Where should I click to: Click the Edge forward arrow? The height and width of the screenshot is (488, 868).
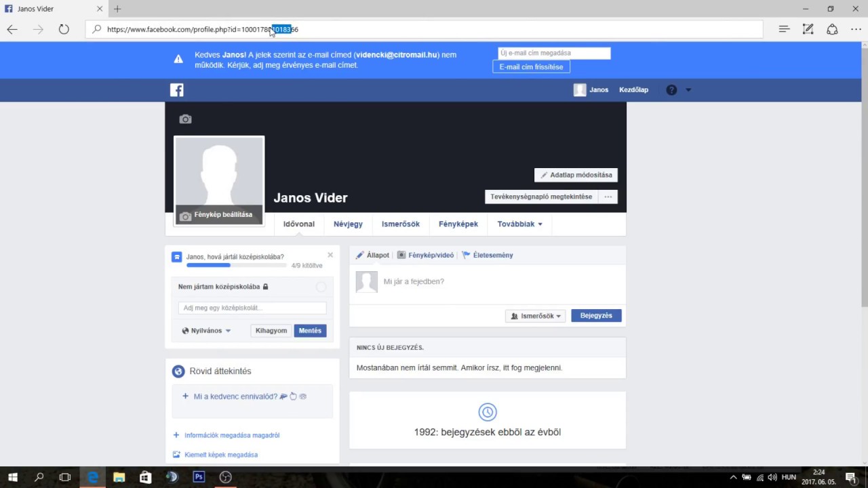point(38,29)
